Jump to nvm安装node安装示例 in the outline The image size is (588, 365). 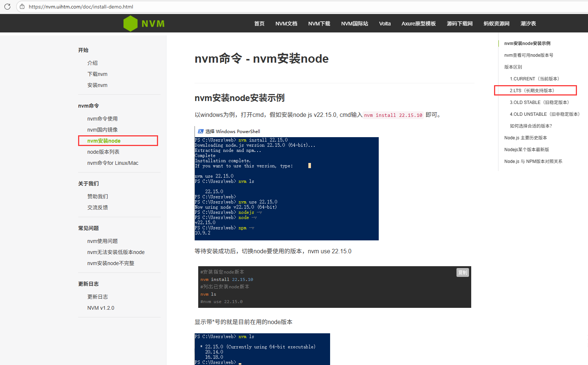pyautogui.click(x=527, y=44)
